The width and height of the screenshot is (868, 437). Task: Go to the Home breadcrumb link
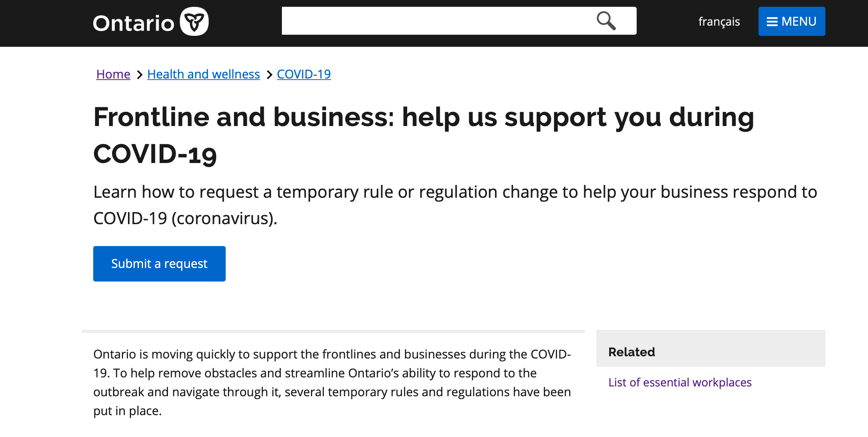coord(113,74)
